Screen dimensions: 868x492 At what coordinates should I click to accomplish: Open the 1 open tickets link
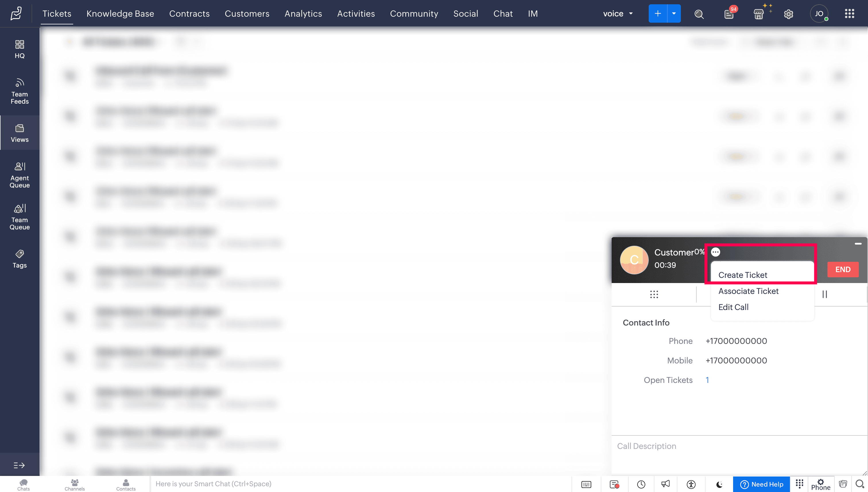click(x=707, y=380)
